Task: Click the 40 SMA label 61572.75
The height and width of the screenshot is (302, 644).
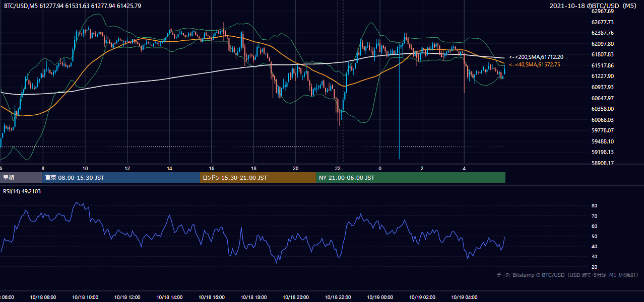Action: pyautogui.click(x=535, y=65)
